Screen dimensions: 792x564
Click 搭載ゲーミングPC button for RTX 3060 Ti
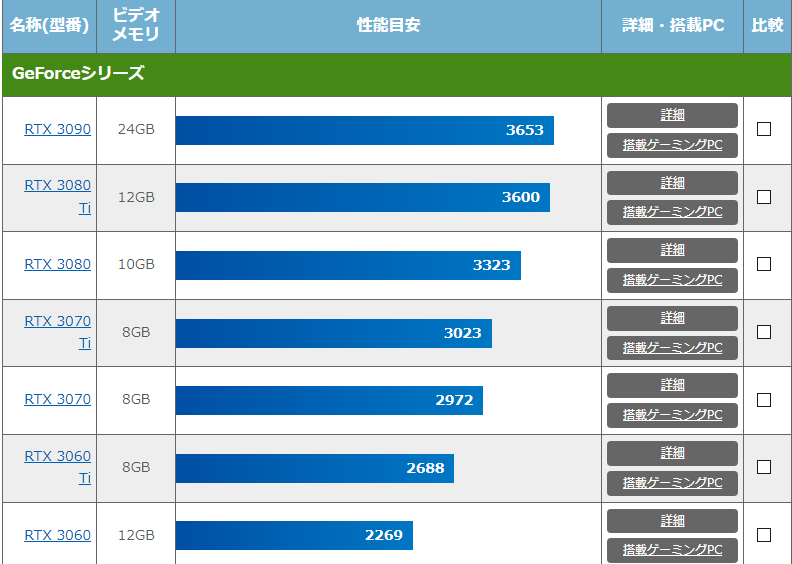click(x=672, y=483)
